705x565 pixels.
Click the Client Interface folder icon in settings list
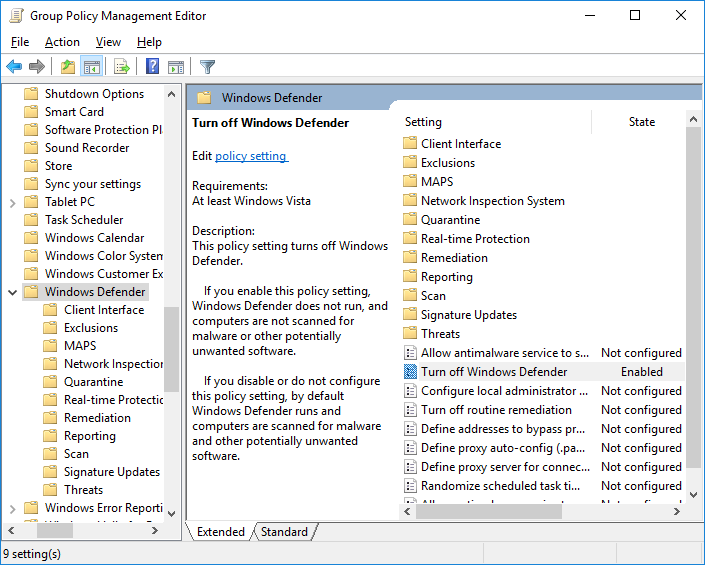[410, 143]
